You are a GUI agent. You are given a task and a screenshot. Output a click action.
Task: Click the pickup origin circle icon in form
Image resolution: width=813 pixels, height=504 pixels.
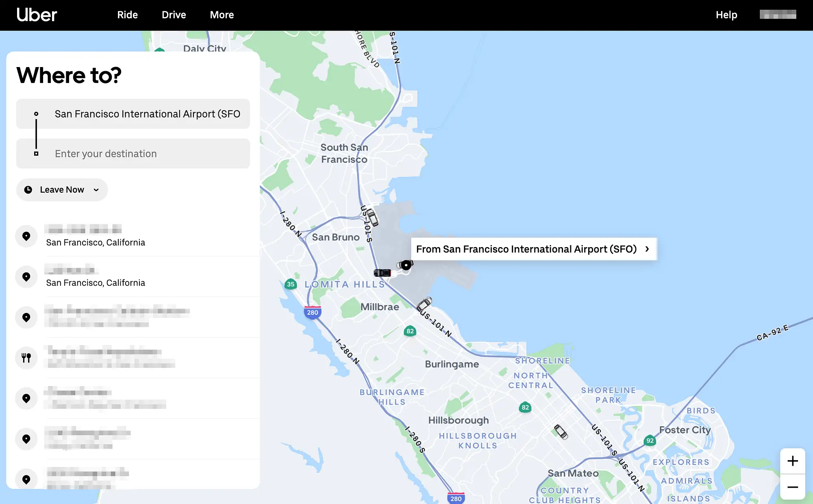pyautogui.click(x=36, y=114)
